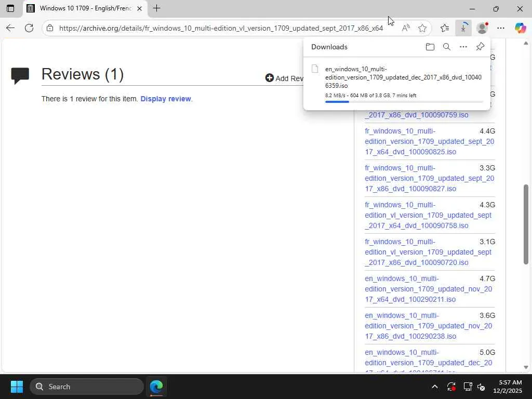
Task: Click the downloading ISO file icon
Action: (315, 69)
